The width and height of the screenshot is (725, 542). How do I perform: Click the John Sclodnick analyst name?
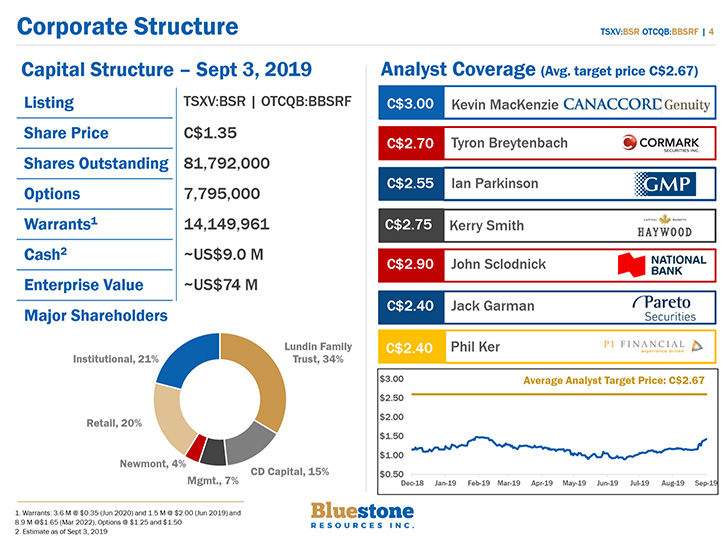(x=498, y=264)
